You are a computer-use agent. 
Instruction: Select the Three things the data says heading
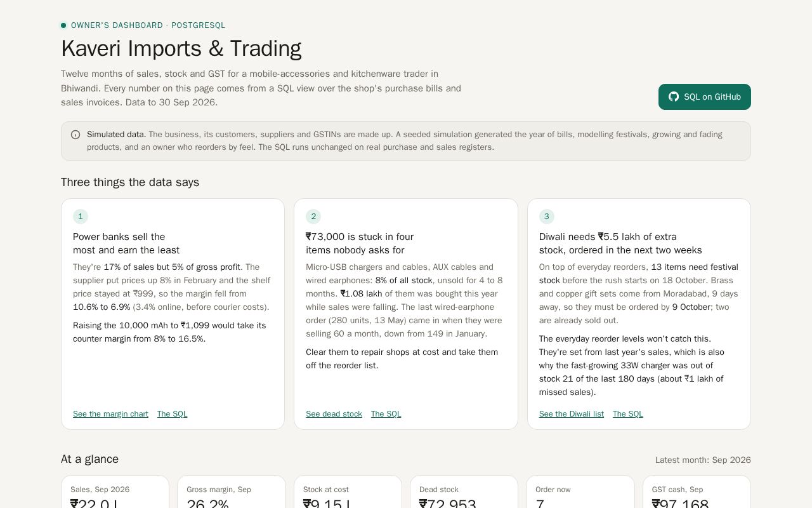tap(130, 182)
